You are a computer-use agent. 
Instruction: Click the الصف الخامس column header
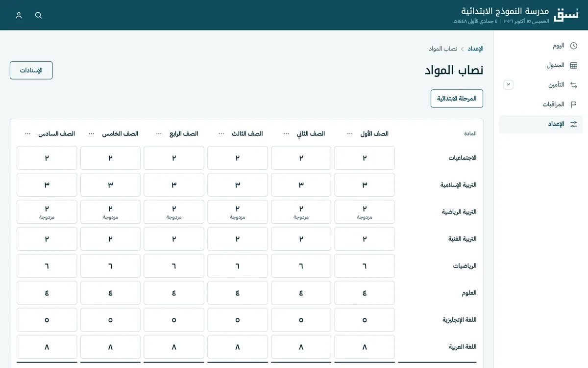(x=120, y=133)
